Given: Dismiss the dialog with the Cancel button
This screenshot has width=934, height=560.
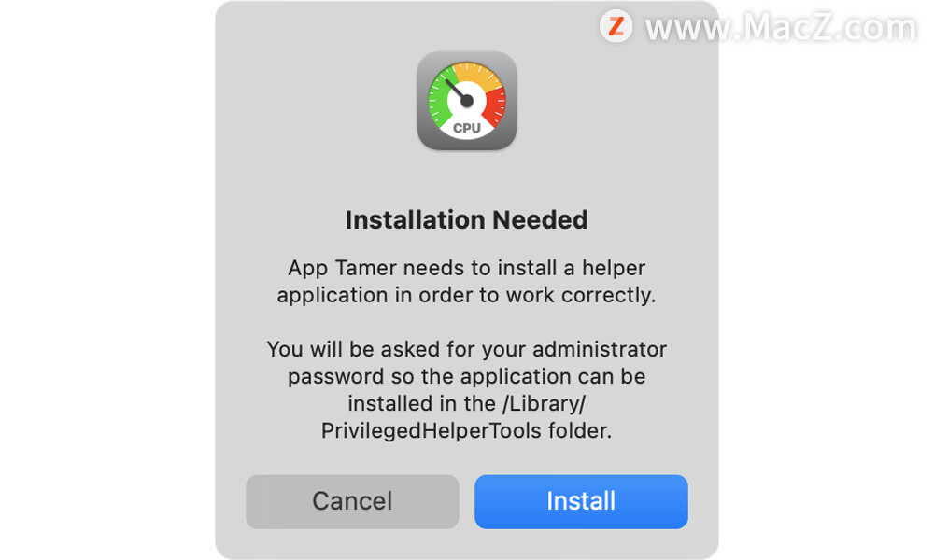Looking at the screenshot, I should [x=352, y=501].
